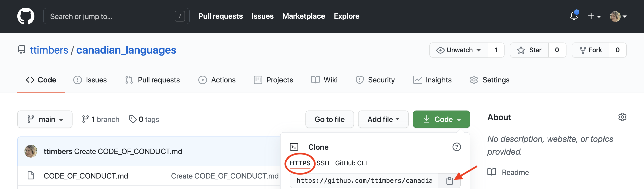This screenshot has height=189, width=644.
Task: Open About section settings gear
Action: 622,117
